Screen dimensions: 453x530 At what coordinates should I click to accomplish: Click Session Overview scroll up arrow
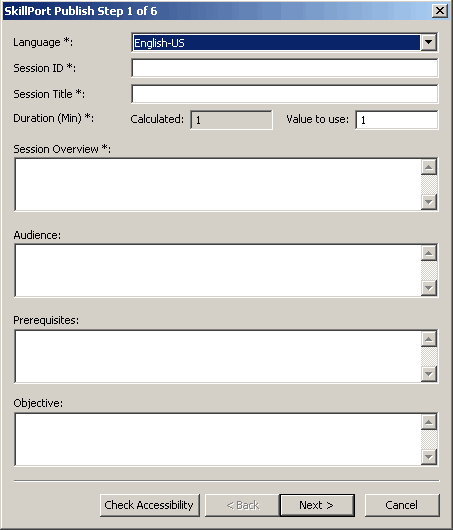pos(429,167)
